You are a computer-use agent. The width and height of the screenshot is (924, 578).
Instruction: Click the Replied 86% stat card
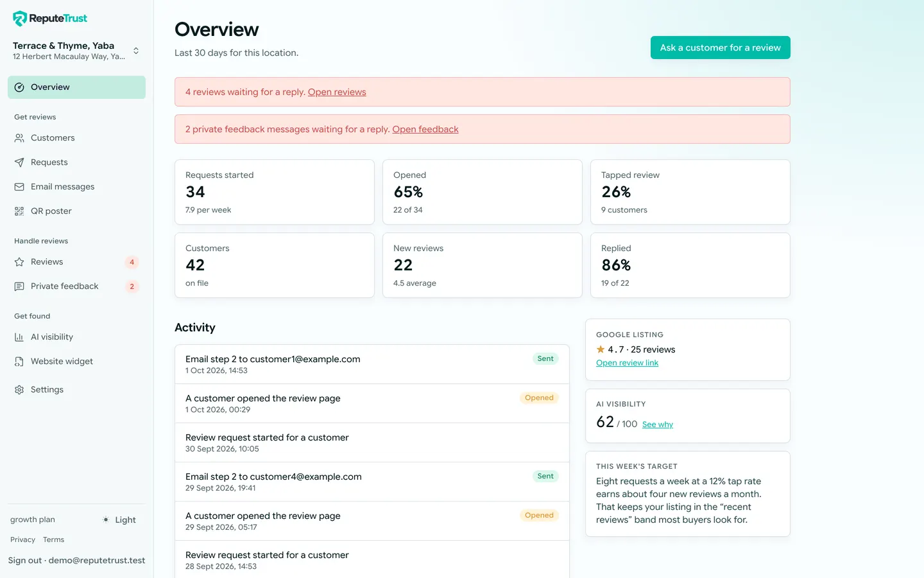pos(690,265)
